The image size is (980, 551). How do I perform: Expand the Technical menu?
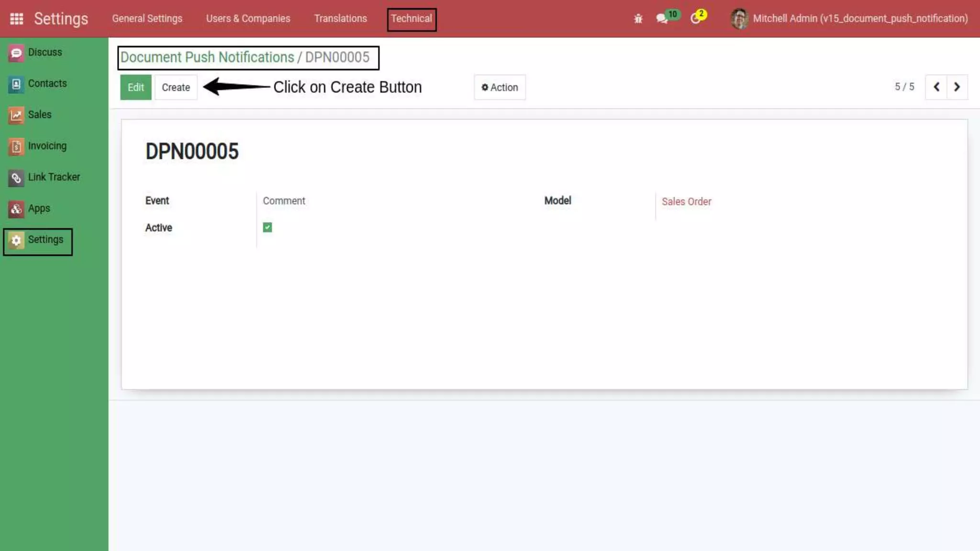pos(411,19)
